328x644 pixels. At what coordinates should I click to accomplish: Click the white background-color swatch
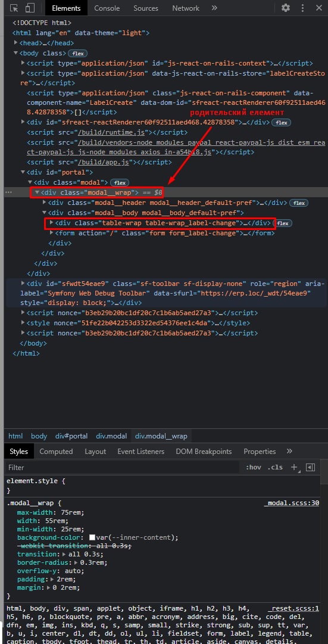pos(92,537)
